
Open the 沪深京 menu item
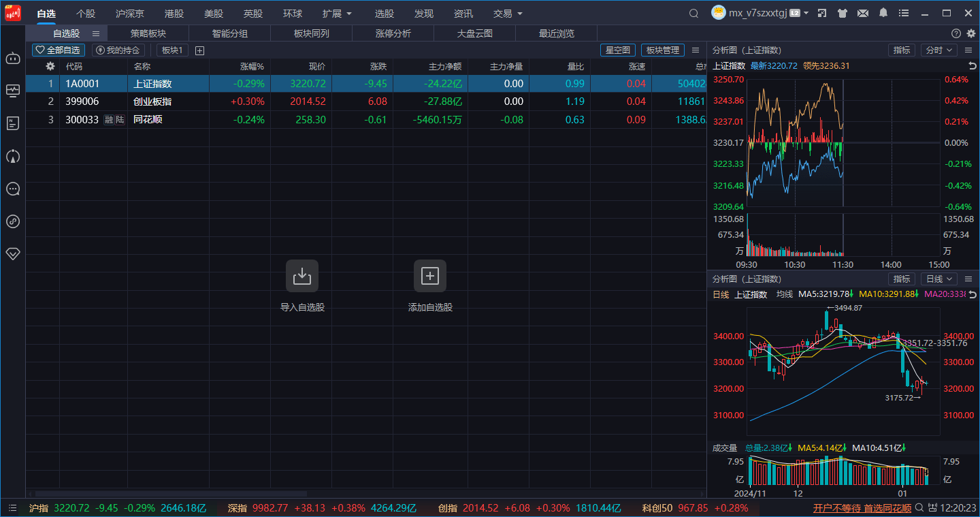129,14
